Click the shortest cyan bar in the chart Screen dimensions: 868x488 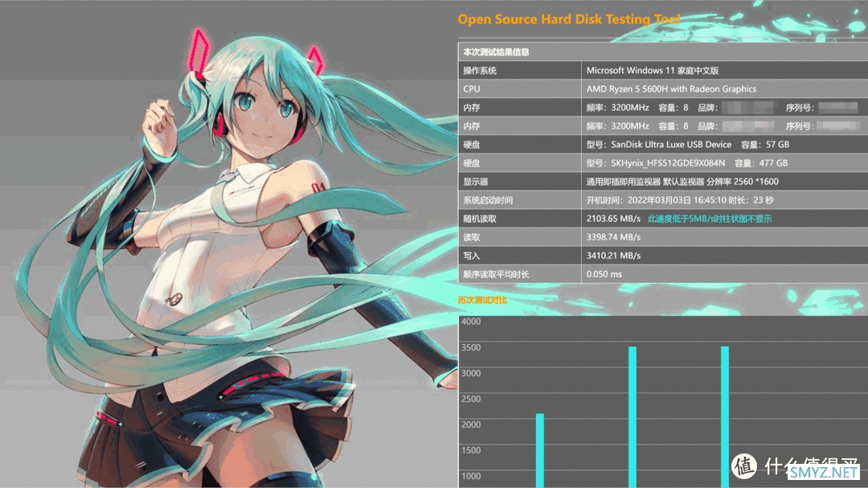[x=540, y=450]
